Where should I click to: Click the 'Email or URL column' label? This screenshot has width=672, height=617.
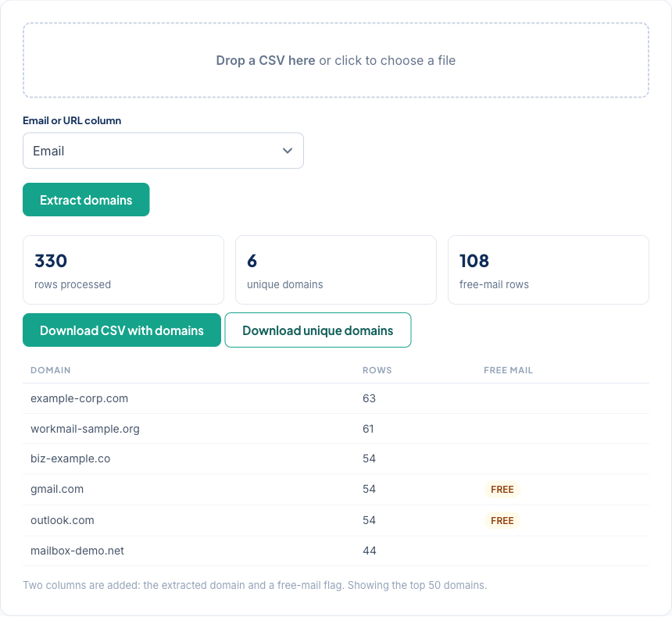click(72, 120)
